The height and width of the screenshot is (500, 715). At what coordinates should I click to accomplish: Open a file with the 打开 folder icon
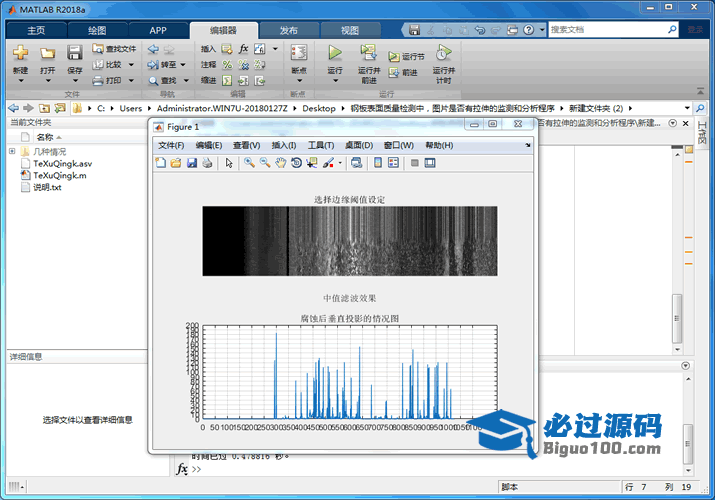(x=47, y=53)
